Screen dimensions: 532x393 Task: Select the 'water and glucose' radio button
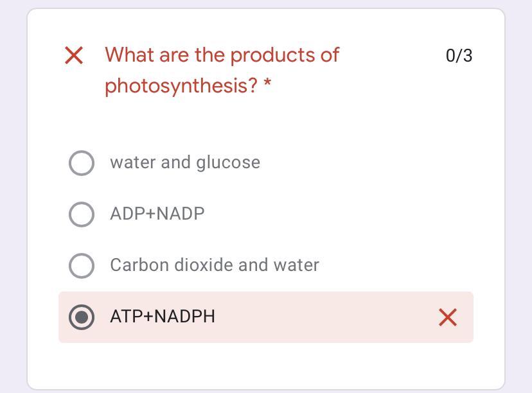click(82, 162)
